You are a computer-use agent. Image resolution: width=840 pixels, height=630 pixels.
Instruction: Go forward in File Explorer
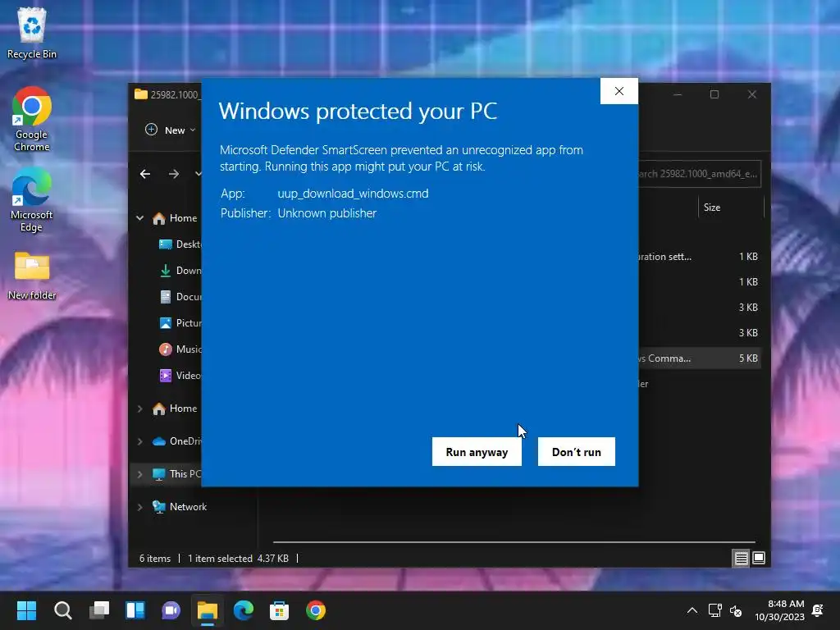pyautogui.click(x=174, y=174)
